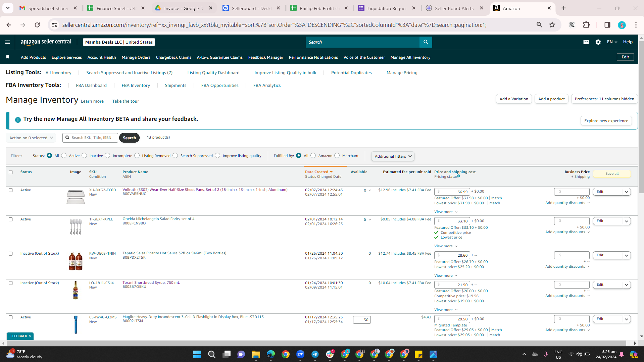
Task: Click the Search button next to SKU field
Action: click(129, 138)
